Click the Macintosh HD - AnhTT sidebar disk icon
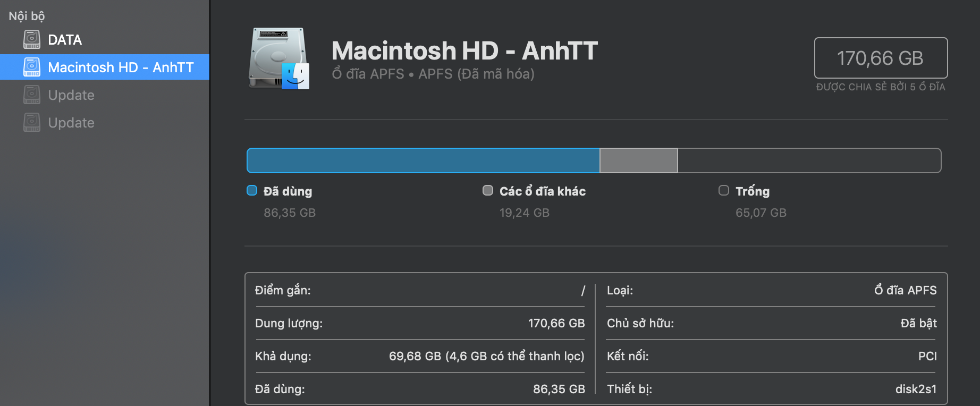The width and height of the screenshot is (980, 406). (x=32, y=67)
